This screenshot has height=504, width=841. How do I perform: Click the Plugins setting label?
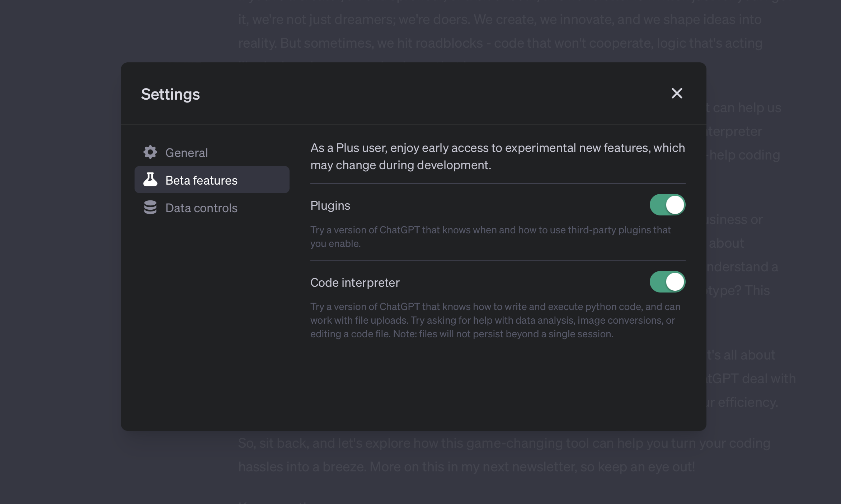(330, 205)
